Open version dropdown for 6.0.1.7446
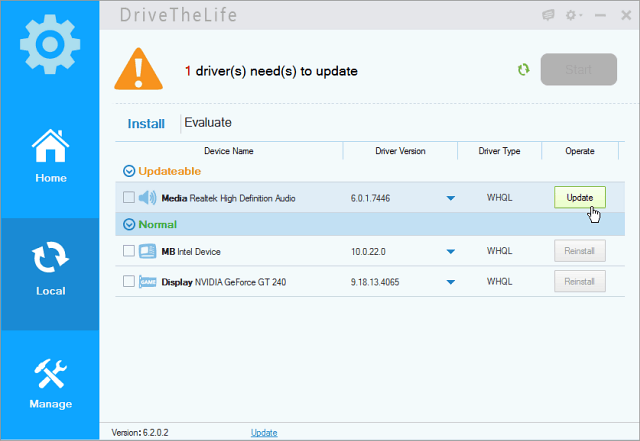Viewport: 640px width, 441px height. click(451, 198)
